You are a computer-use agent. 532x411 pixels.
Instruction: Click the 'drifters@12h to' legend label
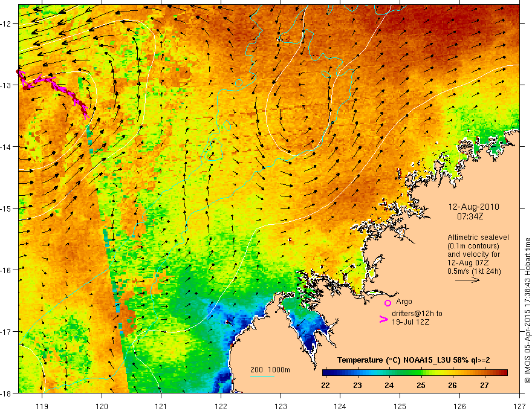tap(417, 314)
